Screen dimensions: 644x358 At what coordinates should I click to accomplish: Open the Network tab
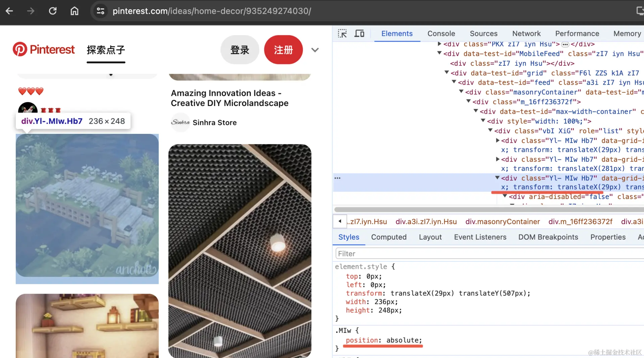[x=526, y=34]
